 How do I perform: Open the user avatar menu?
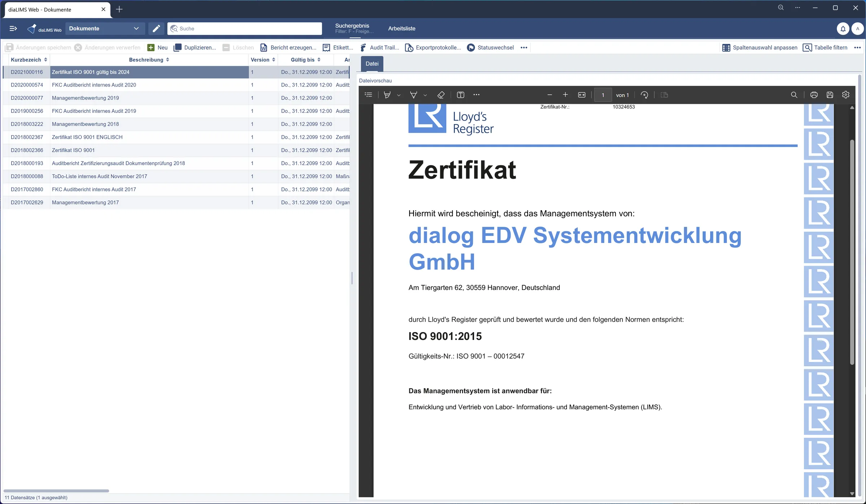[858, 29]
